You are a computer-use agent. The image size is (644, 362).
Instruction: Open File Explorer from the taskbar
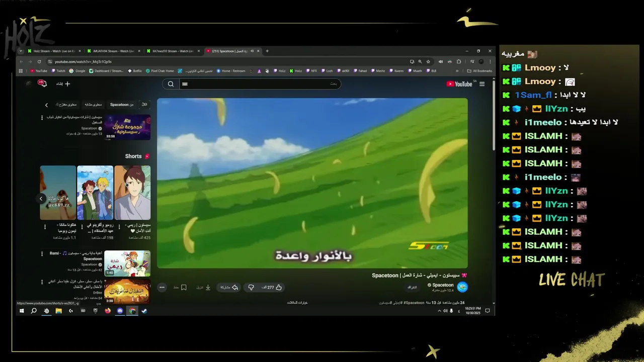point(58,311)
